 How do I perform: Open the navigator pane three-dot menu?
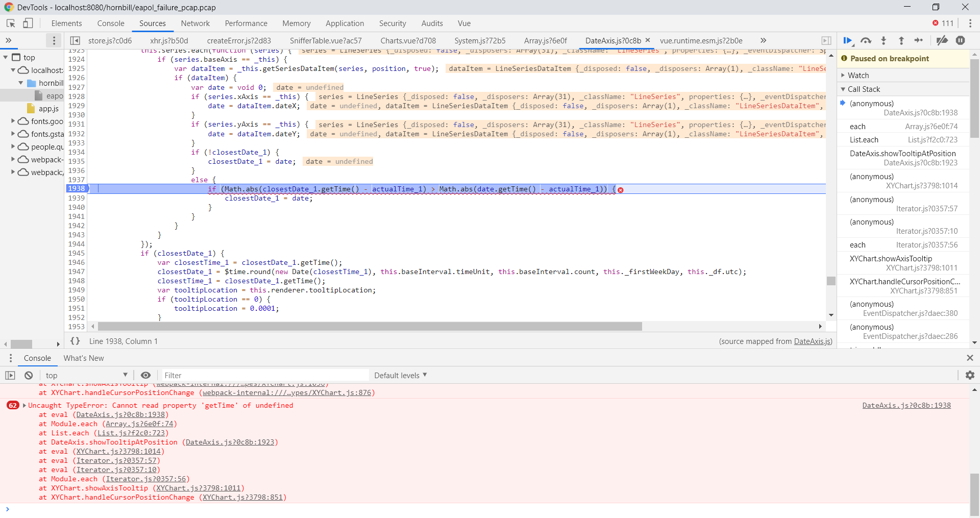54,40
